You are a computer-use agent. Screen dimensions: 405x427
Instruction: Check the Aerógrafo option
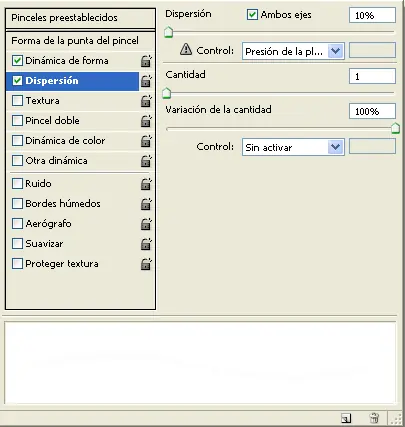pyautogui.click(x=17, y=223)
